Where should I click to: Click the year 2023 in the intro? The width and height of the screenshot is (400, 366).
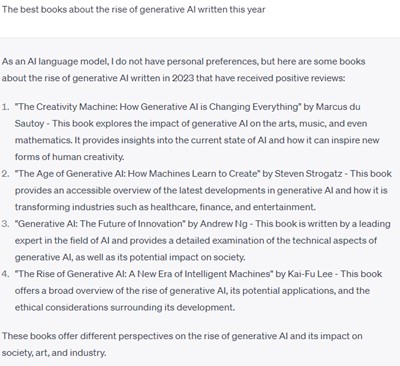coord(183,78)
